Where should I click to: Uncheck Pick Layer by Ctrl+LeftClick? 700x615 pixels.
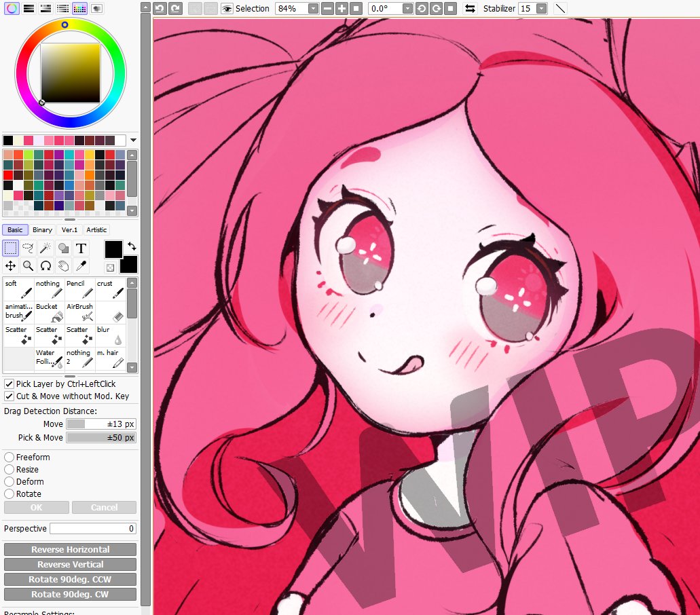pyautogui.click(x=9, y=384)
